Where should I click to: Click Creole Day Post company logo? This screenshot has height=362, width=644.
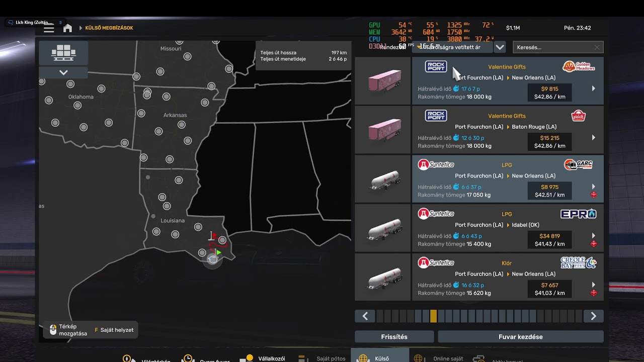tap(579, 262)
